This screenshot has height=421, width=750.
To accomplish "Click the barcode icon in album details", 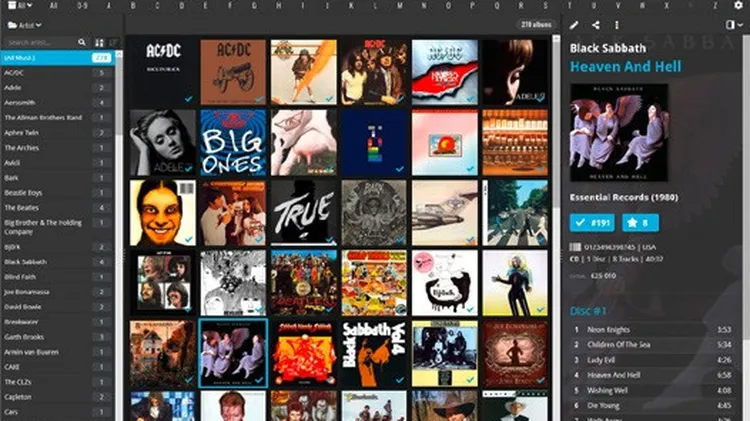I will point(575,247).
